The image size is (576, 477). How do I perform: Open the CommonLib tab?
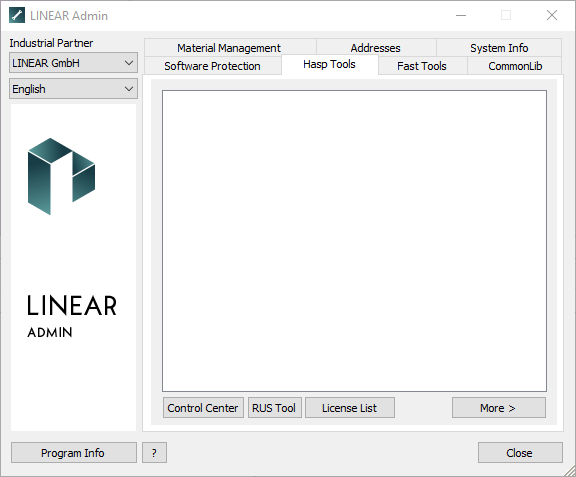(x=514, y=66)
